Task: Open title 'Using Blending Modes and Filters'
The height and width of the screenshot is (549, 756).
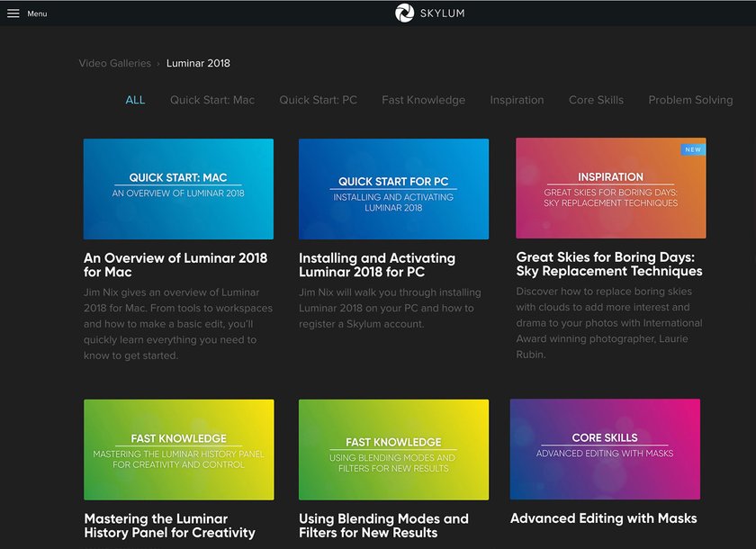Action: point(383,526)
